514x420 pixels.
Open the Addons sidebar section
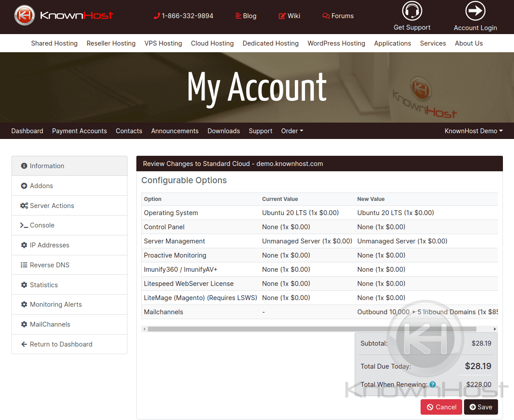70,186
